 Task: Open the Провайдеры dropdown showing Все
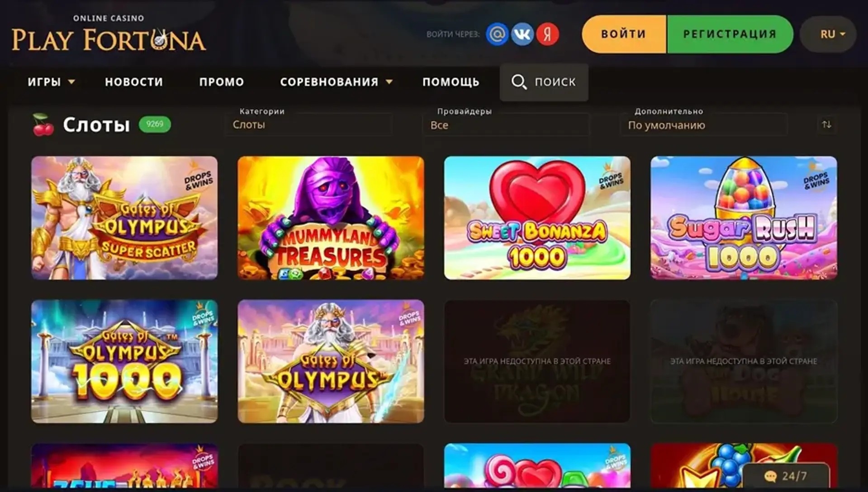pyautogui.click(x=506, y=124)
